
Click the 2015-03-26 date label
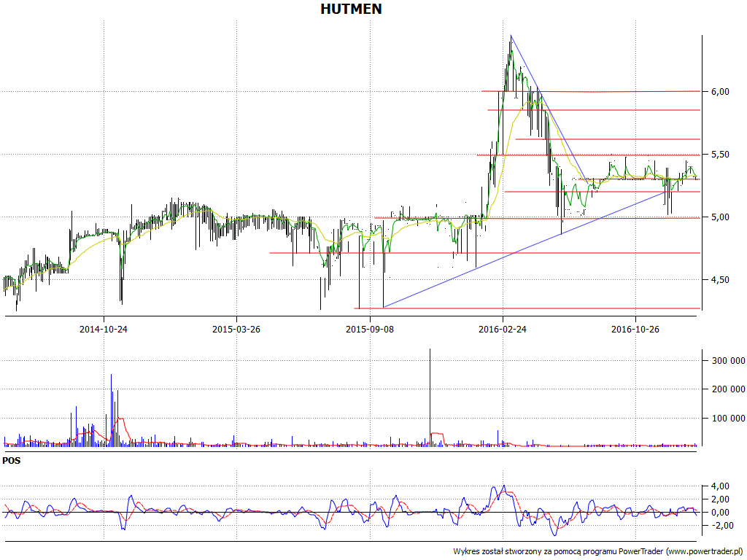click(x=236, y=329)
